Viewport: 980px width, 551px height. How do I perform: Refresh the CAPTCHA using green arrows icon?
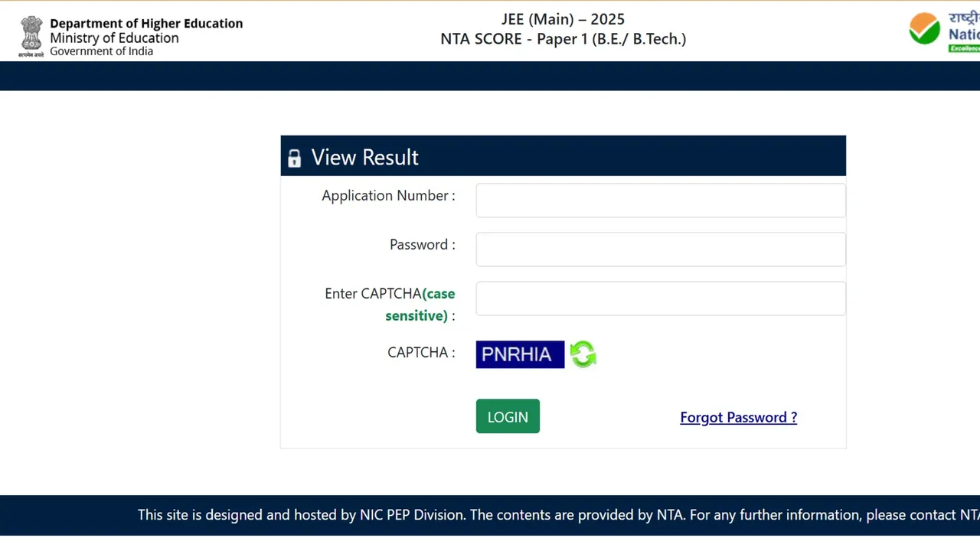pyautogui.click(x=583, y=354)
